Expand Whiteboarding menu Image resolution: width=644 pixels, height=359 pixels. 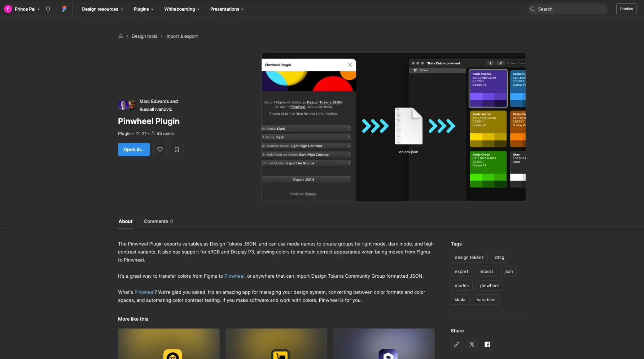click(182, 9)
